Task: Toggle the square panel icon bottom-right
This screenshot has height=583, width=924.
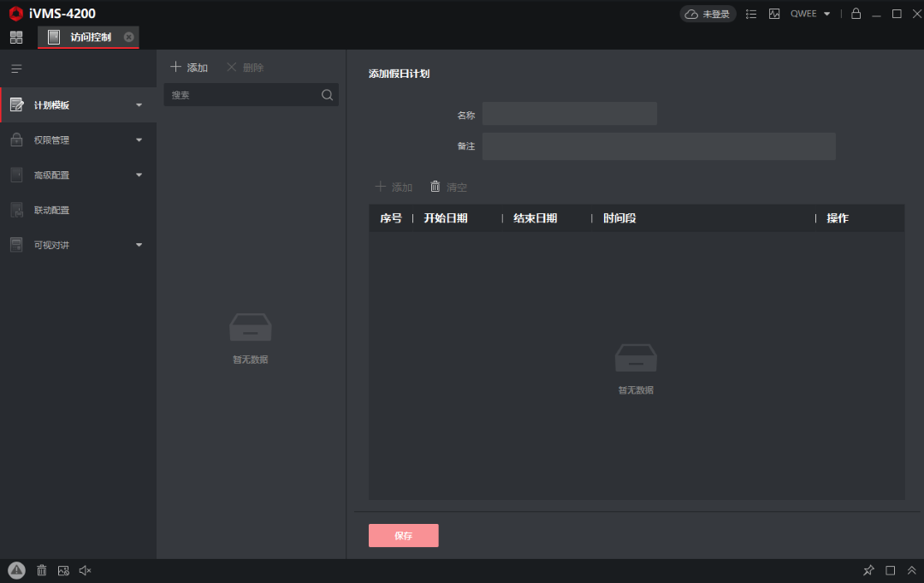Action: pyautogui.click(x=890, y=570)
